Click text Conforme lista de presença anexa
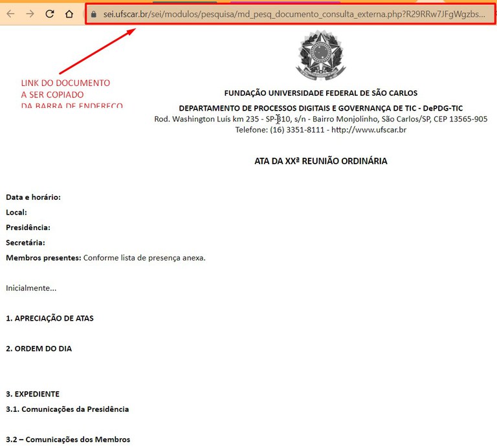This screenshot has width=497, height=448. click(x=144, y=258)
